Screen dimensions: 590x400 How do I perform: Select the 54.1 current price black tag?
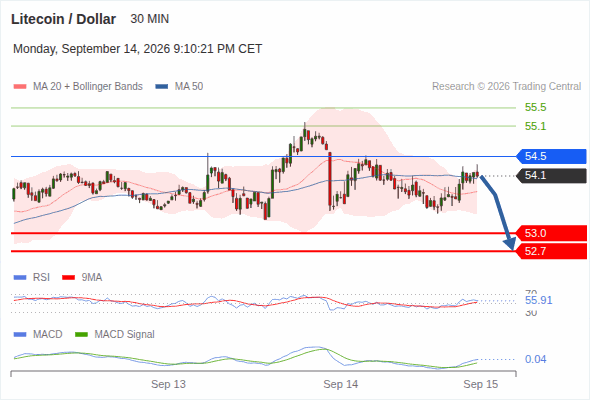551,175
